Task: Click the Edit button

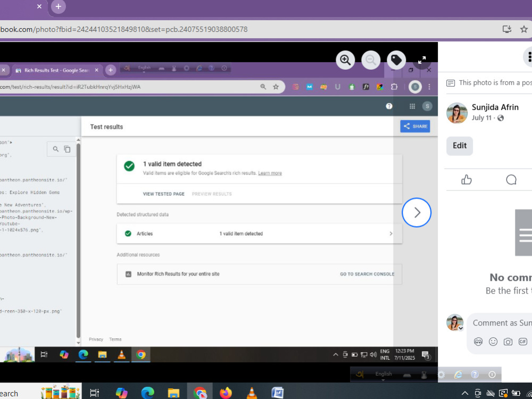Action: tap(460, 146)
